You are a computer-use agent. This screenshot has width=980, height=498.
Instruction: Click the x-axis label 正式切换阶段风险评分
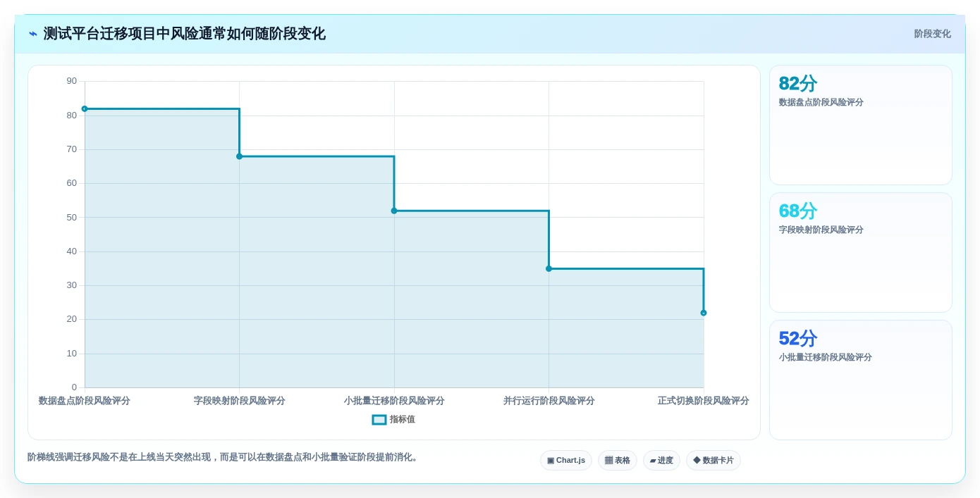704,401
